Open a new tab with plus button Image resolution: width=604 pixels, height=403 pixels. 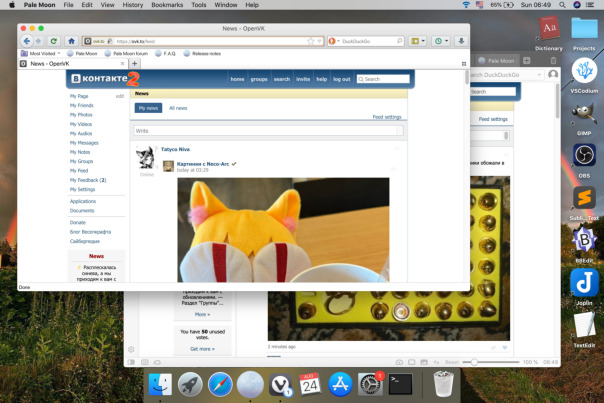coord(135,63)
